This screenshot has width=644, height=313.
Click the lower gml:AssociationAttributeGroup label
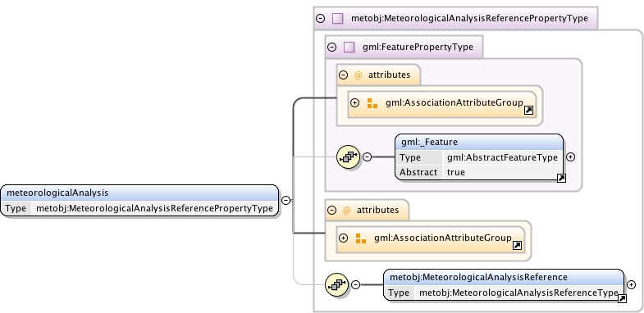[x=443, y=238]
